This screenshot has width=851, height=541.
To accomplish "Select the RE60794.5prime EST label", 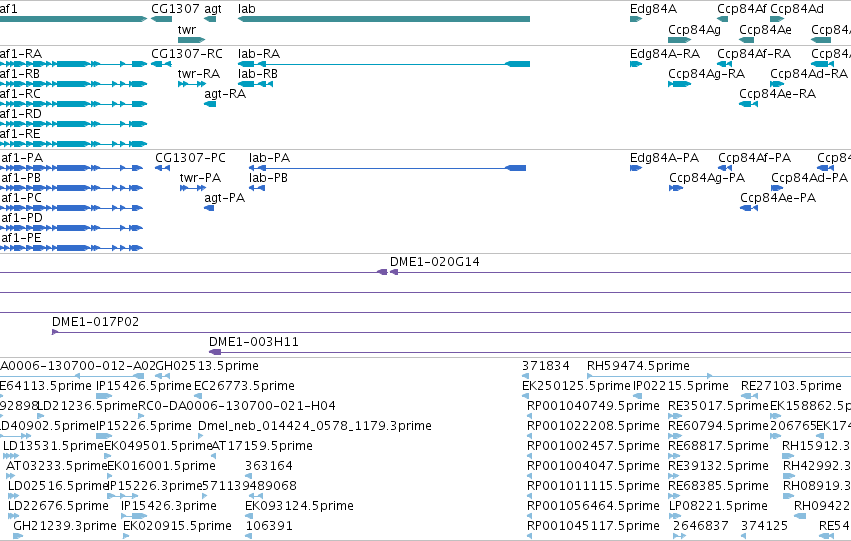I will (719, 426).
